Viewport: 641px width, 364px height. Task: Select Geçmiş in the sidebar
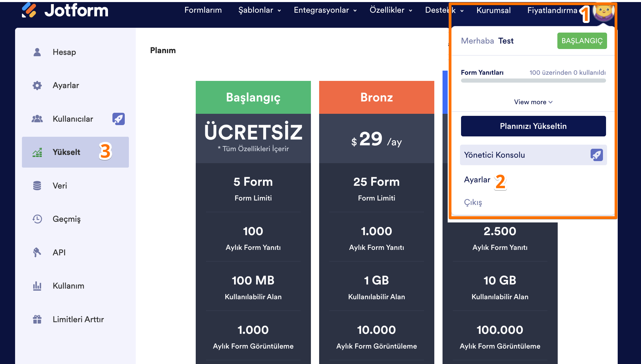(x=75, y=219)
